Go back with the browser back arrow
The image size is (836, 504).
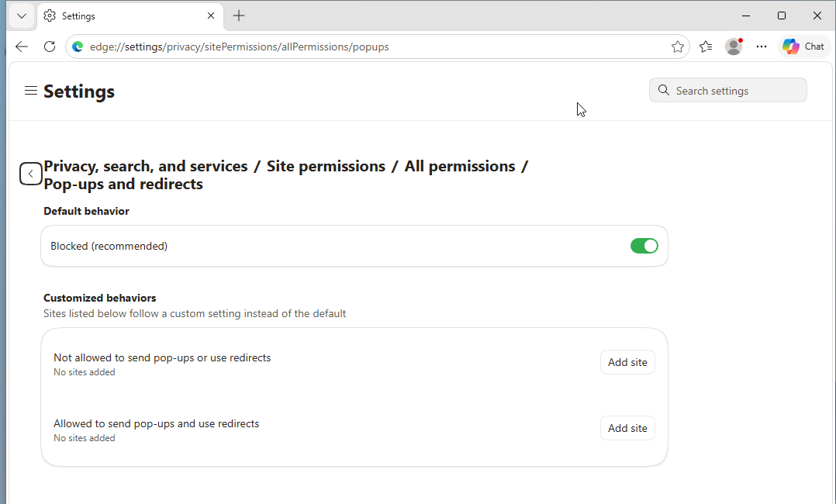tap(22, 47)
